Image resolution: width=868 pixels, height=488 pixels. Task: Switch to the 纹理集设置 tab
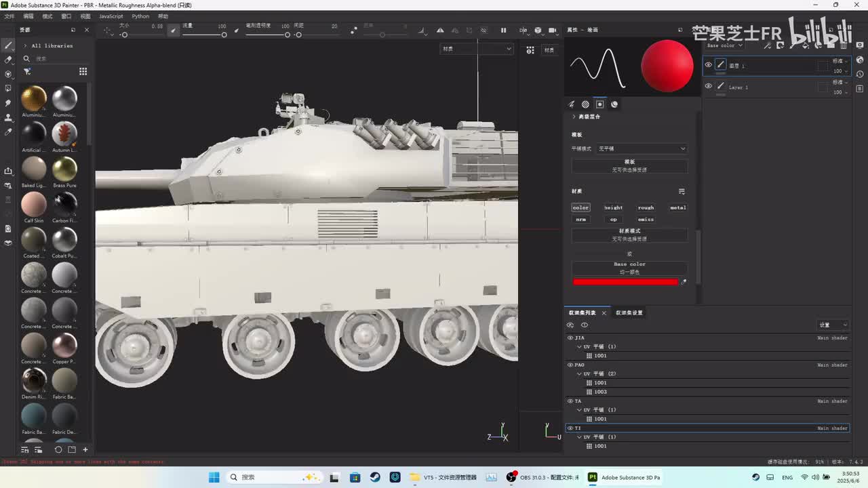click(x=629, y=312)
